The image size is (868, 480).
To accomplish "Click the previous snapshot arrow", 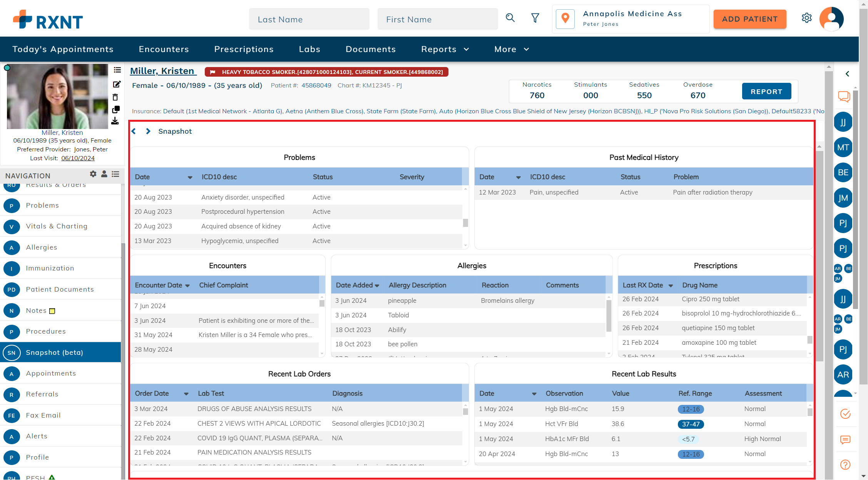I will point(134,131).
